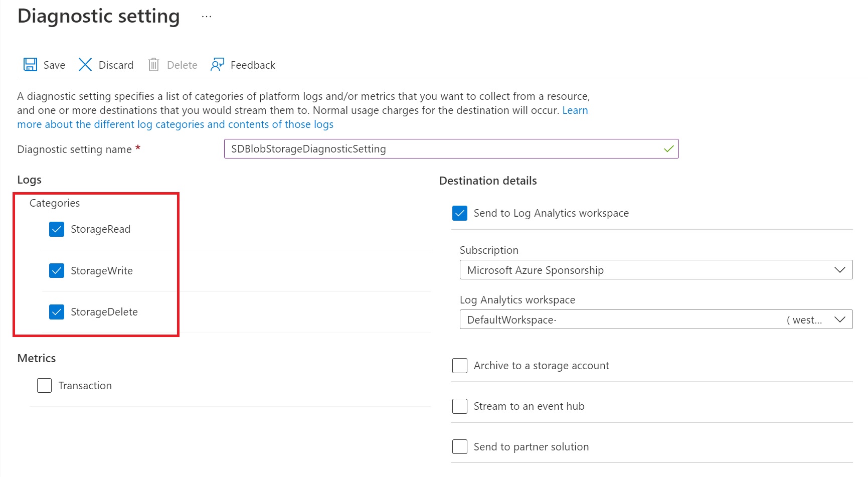Image resolution: width=868 pixels, height=477 pixels.
Task: Click the Diagnostic setting name input field
Action: click(441, 149)
